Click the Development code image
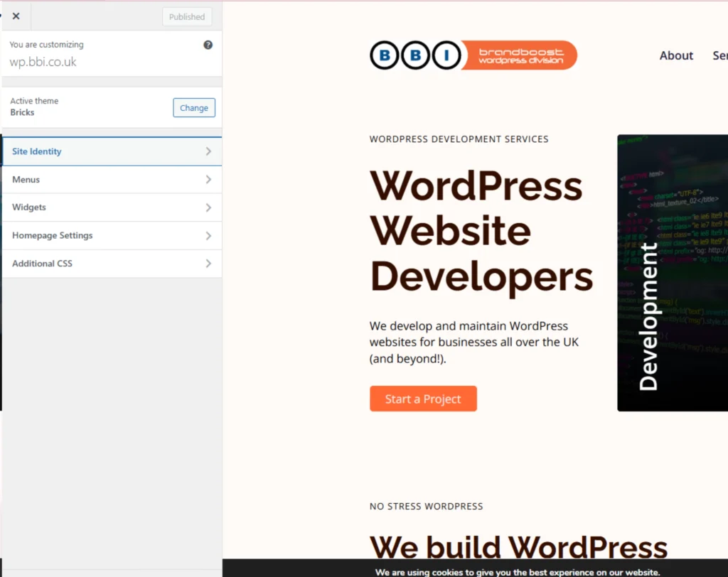Screen dimensions: 728x577 [672, 273]
